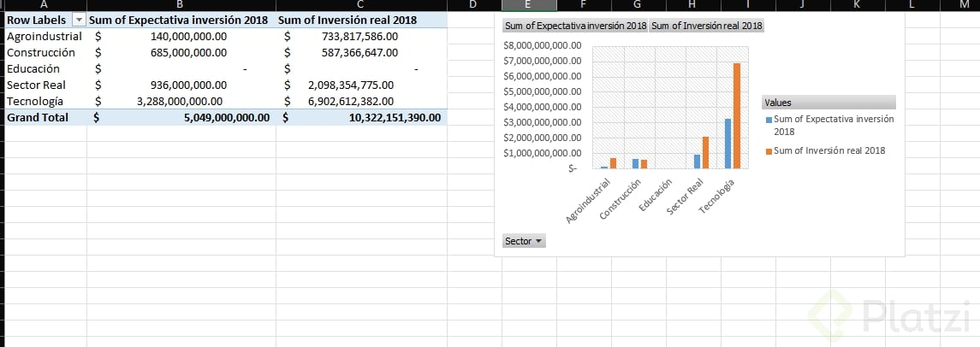Select the blue Tecnología bar in chart

(728, 144)
